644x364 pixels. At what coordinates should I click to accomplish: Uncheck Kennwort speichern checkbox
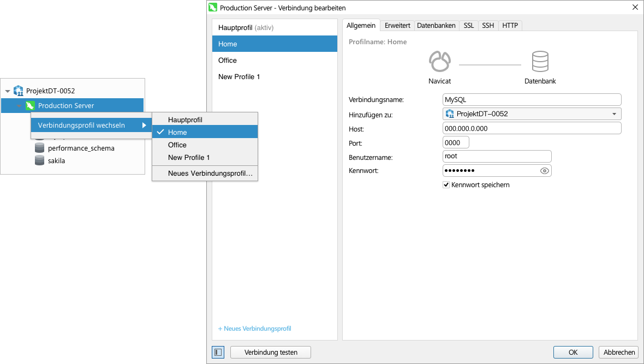(446, 185)
